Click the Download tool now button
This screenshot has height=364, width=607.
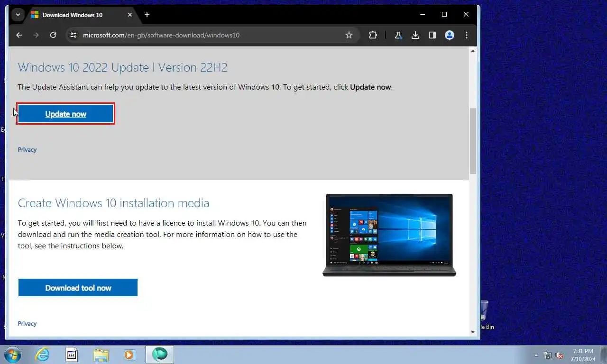tap(78, 288)
